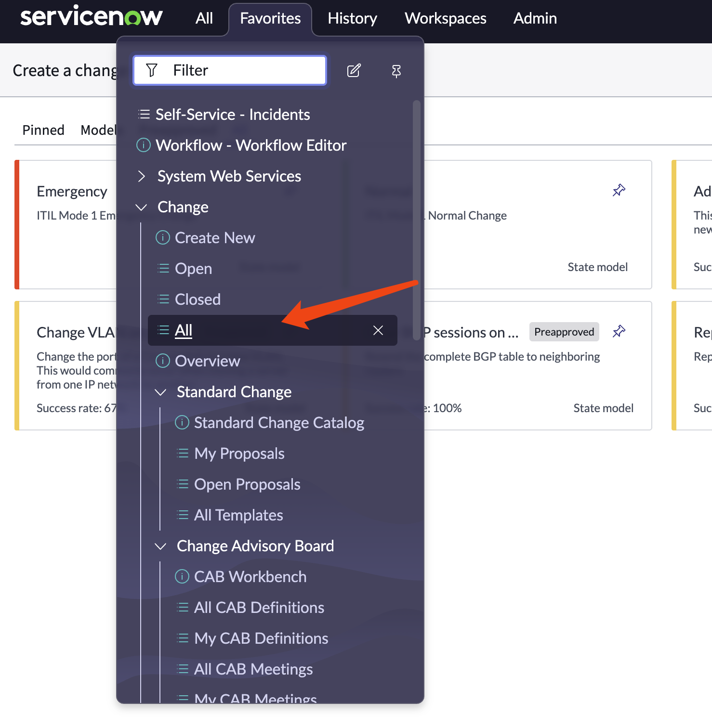Click the ServiceNow logo
The width and height of the screenshot is (712, 728).
tap(91, 17)
